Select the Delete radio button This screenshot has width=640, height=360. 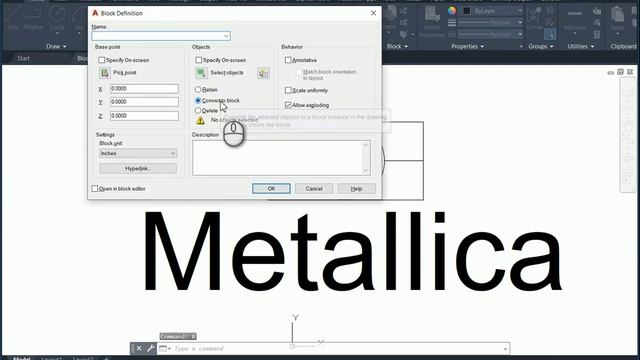click(198, 111)
